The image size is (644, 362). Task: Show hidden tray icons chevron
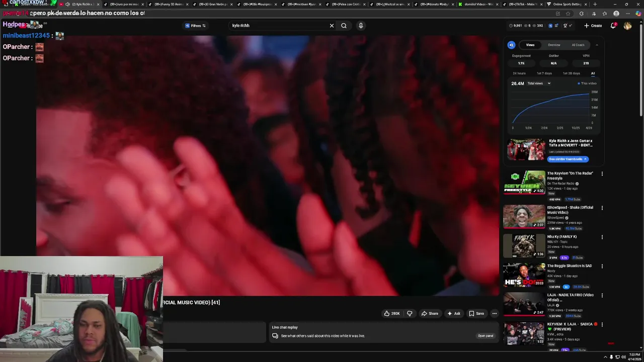pos(605,357)
